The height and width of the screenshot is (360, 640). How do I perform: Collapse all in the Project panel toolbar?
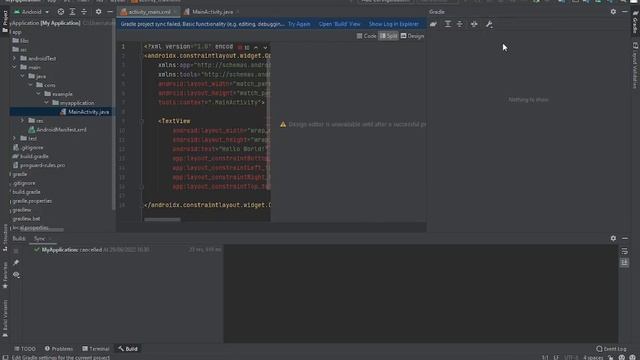84,12
